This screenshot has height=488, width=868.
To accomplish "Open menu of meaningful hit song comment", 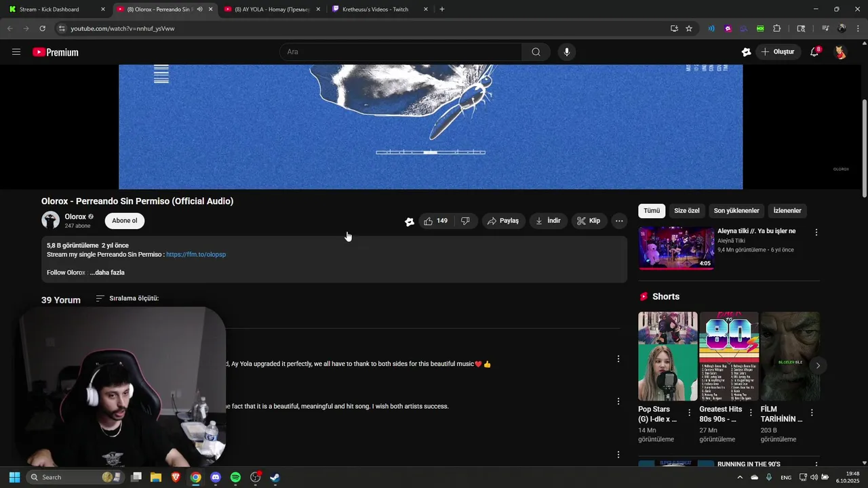I will pos(618,401).
